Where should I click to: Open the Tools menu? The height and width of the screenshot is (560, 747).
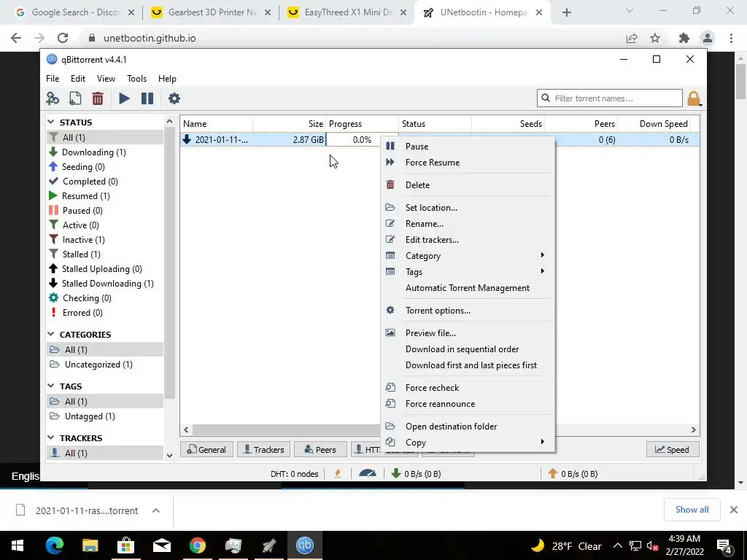coord(136,79)
